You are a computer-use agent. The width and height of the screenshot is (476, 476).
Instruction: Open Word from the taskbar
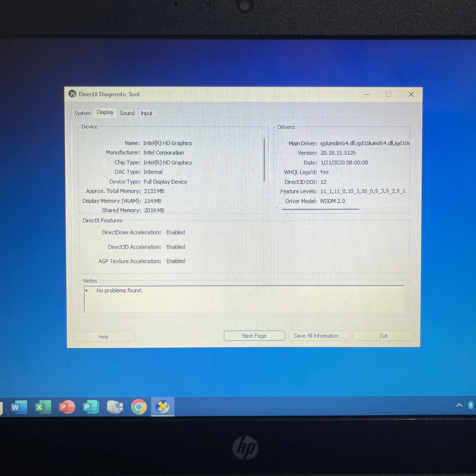point(19,407)
